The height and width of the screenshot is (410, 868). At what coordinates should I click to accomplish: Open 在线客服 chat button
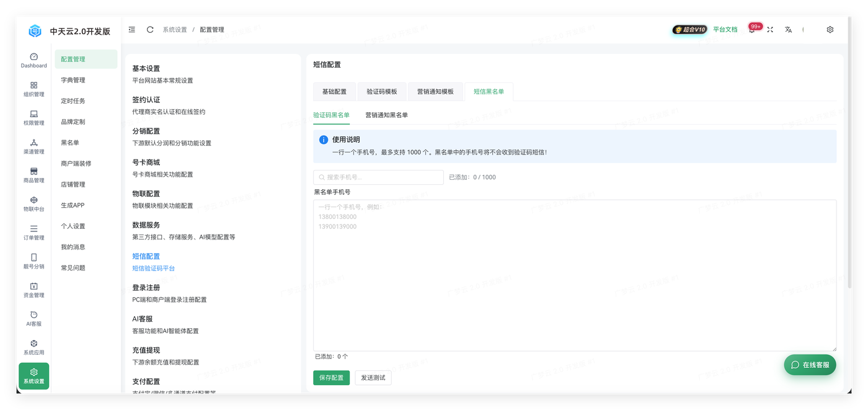coord(810,365)
